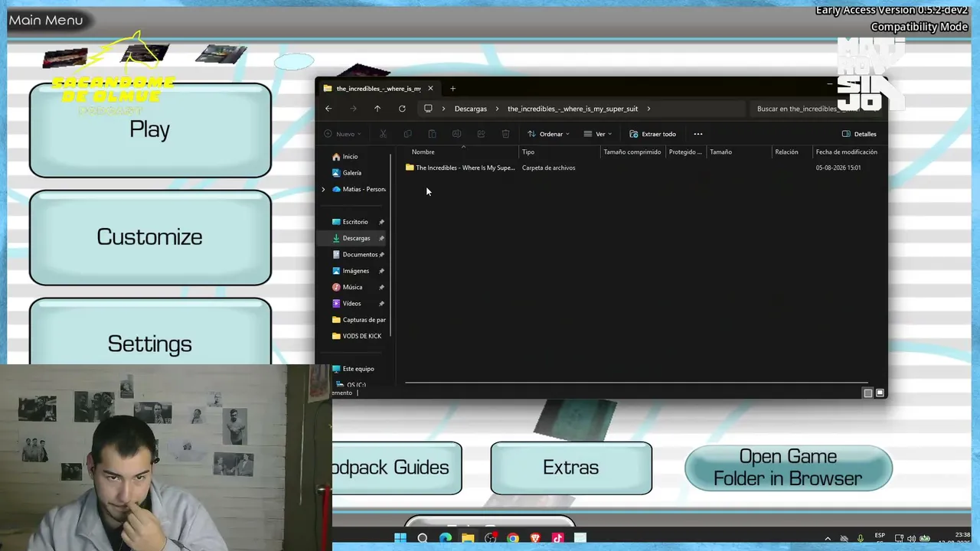Click the_incredibles_-_where_is_my_super_suit breadcrumb
This screenshot has width=980, height=551.
573,109
